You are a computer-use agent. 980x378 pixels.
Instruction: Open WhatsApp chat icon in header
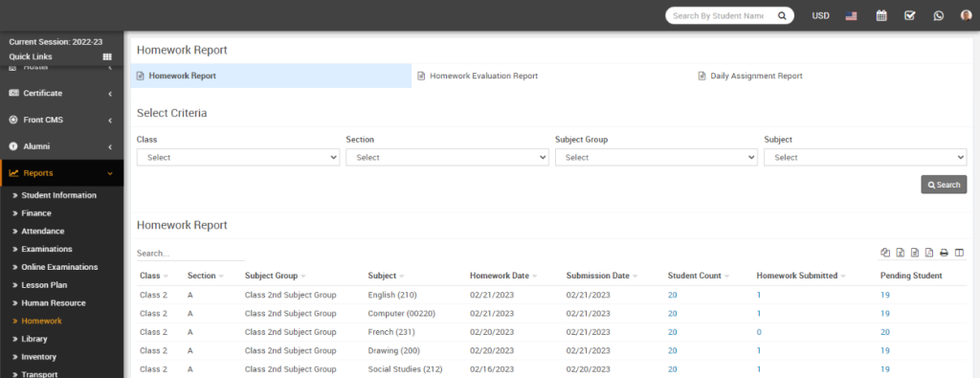[x=939, y=15]
